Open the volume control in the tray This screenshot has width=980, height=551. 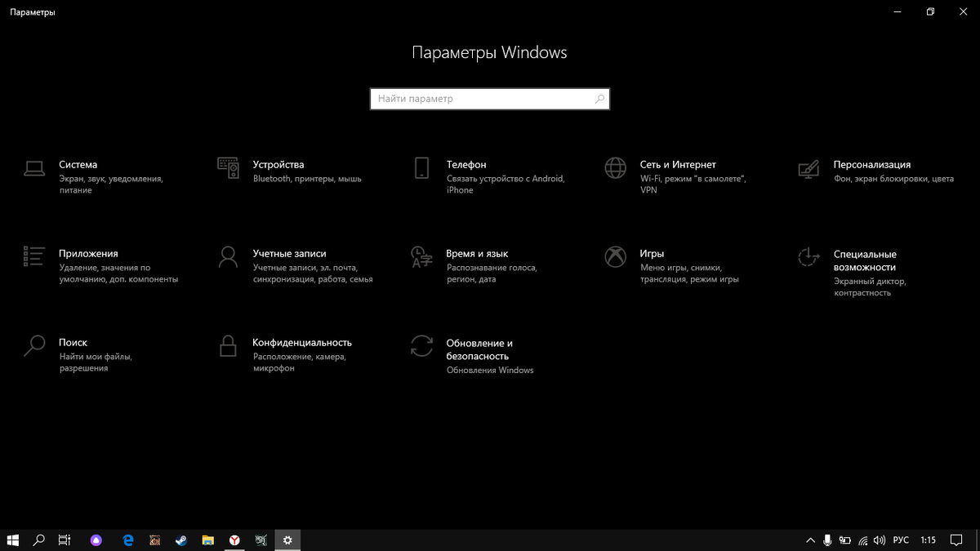(x=880, y=540)
